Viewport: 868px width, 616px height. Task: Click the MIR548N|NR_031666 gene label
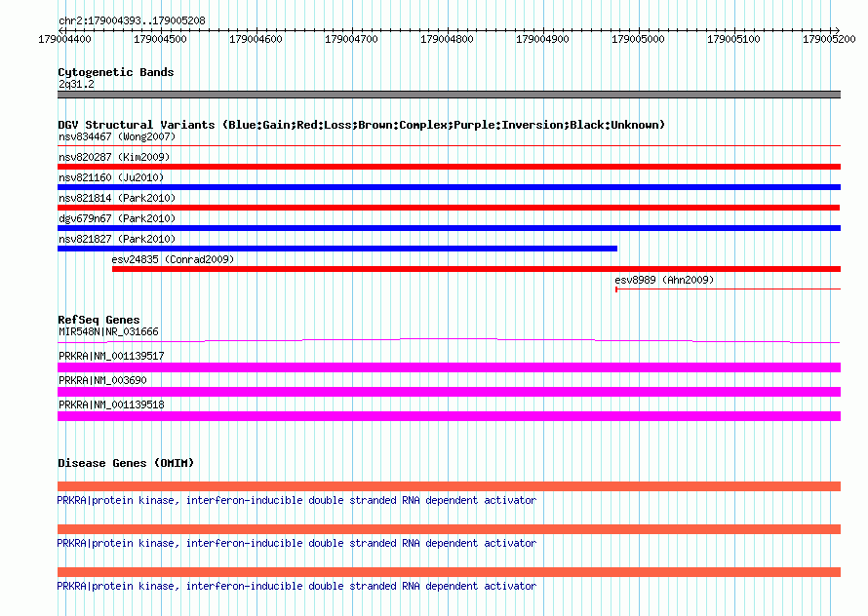[108, 332]
